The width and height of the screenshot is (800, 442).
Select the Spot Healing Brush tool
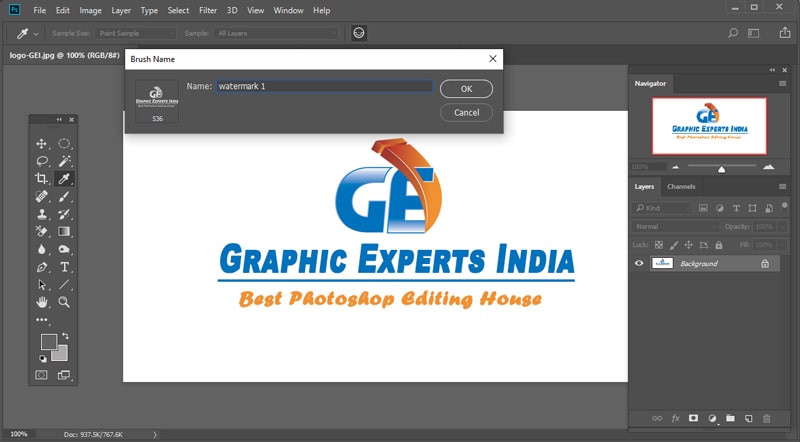41,197
